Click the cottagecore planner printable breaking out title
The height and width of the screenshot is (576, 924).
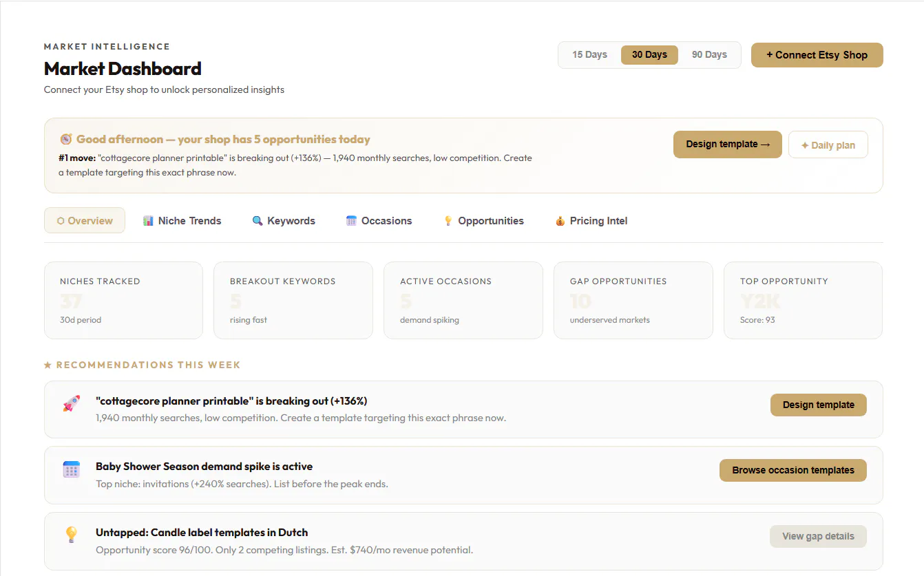[x=231, y=401]
